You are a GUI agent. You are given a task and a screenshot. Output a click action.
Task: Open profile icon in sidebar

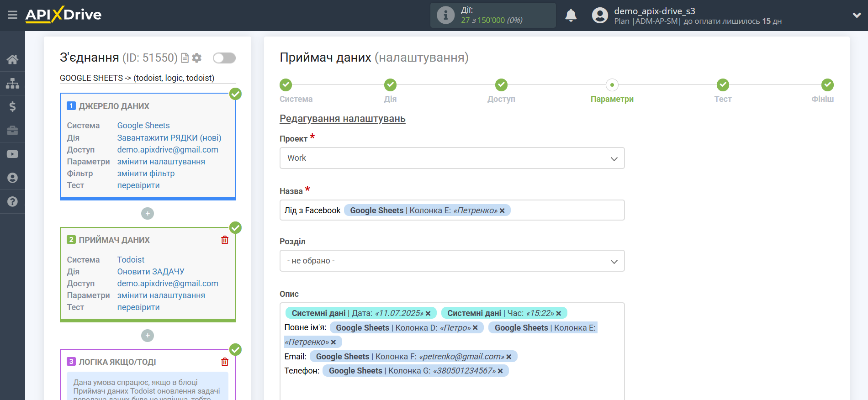click(12, 178)
